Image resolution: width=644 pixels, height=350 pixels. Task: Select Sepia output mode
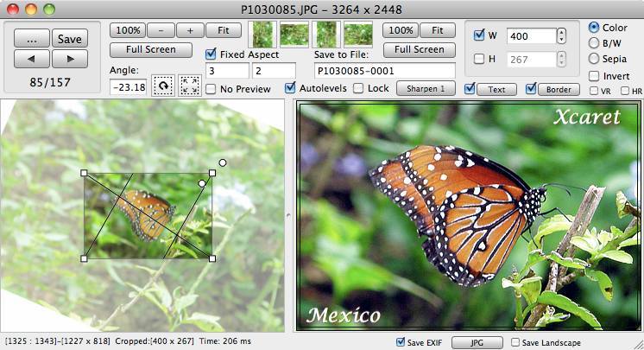pos(593,59)
